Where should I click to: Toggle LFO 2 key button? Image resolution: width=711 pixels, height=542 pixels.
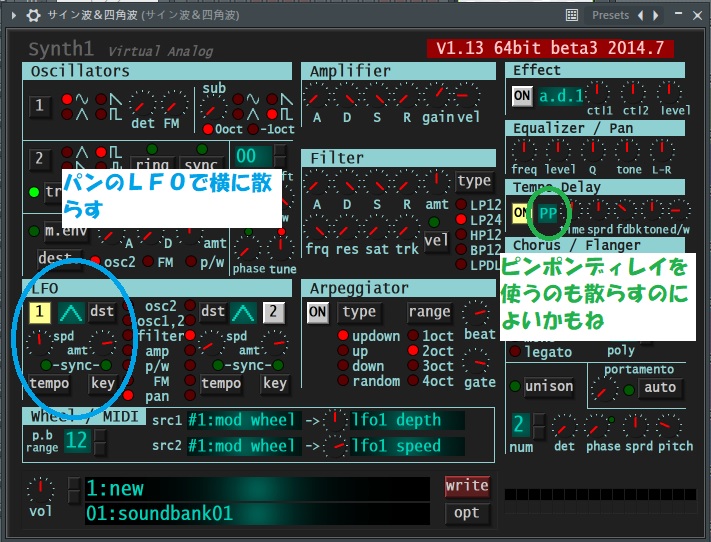tap(275, 384)
